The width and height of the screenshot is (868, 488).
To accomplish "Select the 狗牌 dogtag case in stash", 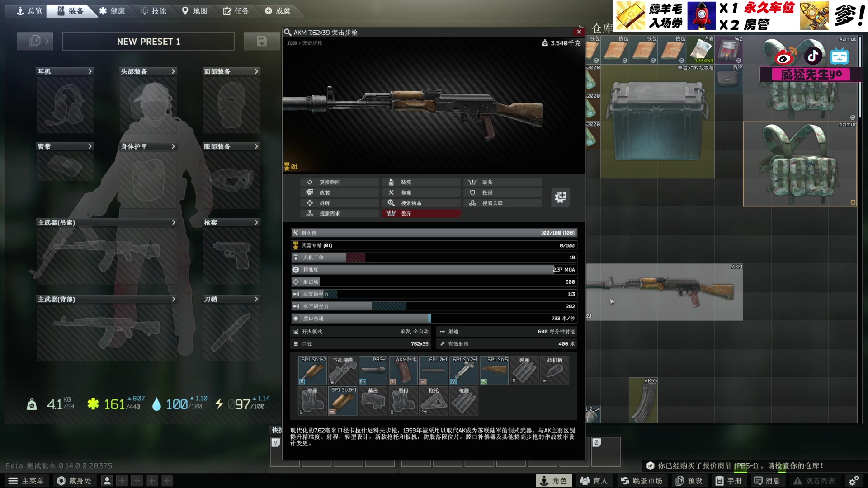I will click(729, 79).
